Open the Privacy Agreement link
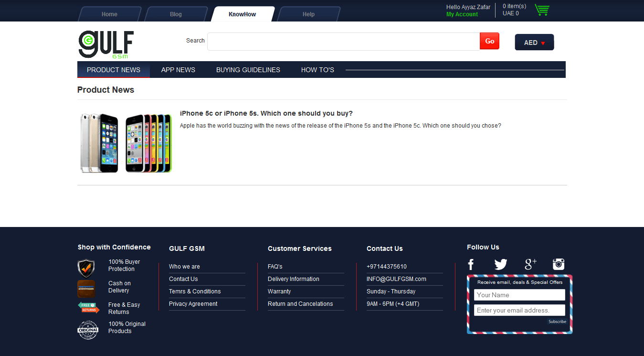Screen dimensions: 644x356 193,304
